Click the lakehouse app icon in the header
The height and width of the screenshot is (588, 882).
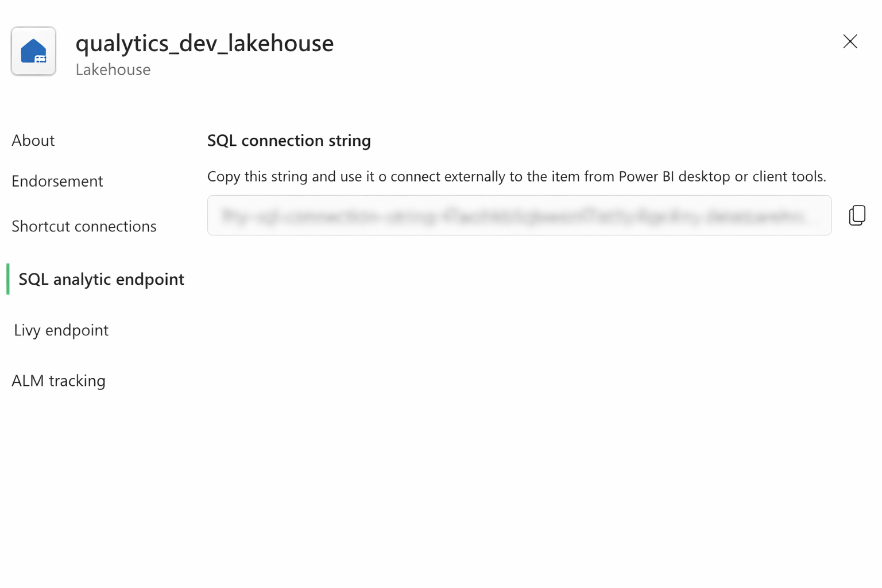click(x=33, y=51)
